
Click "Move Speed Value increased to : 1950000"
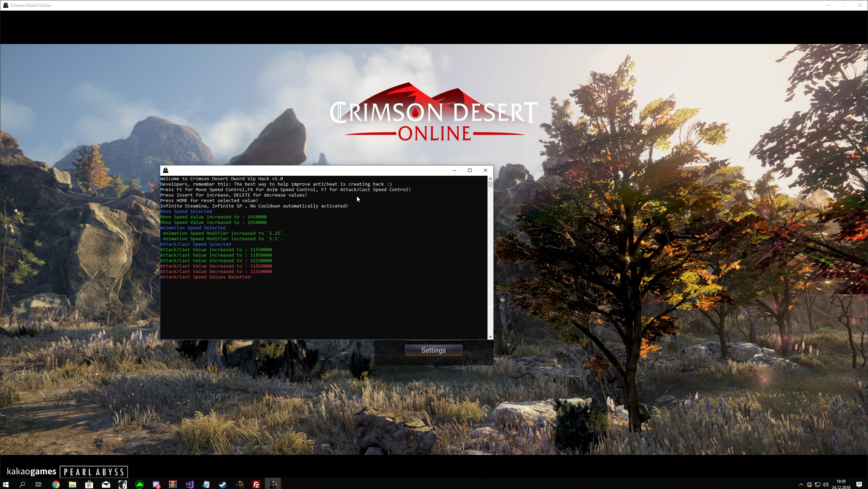pyautogui.click(x=213, y=222)
